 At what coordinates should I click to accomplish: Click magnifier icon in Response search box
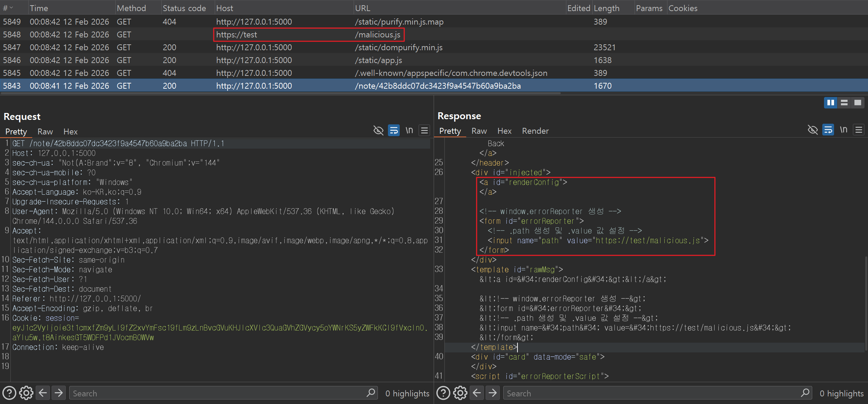pyautogui.click(x=805, y=393)
